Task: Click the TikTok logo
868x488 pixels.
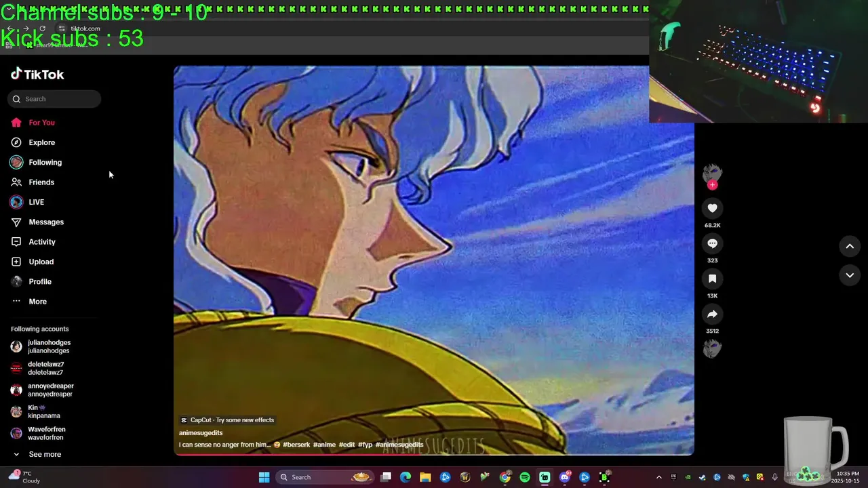Action: (x=37, y=75)
